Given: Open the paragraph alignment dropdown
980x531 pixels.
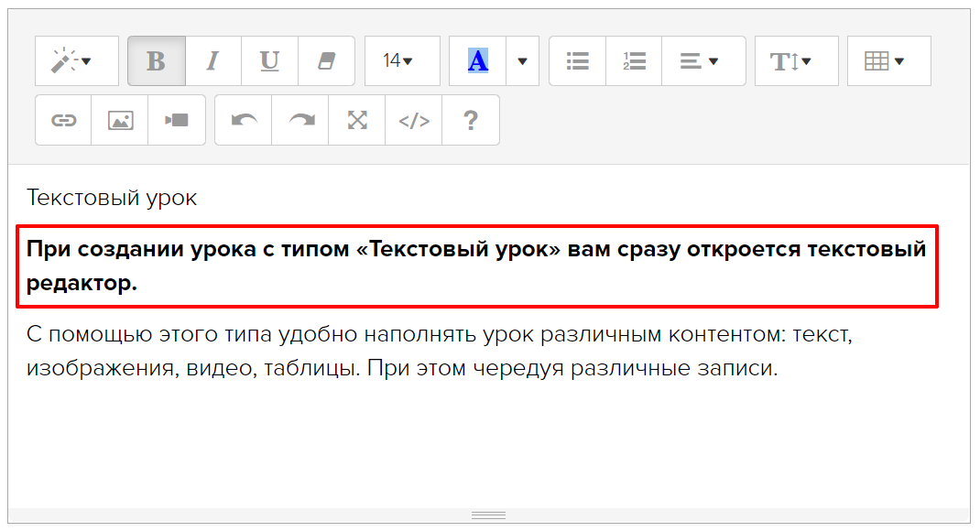Looking at the screenshot, I should pos(702,61).
